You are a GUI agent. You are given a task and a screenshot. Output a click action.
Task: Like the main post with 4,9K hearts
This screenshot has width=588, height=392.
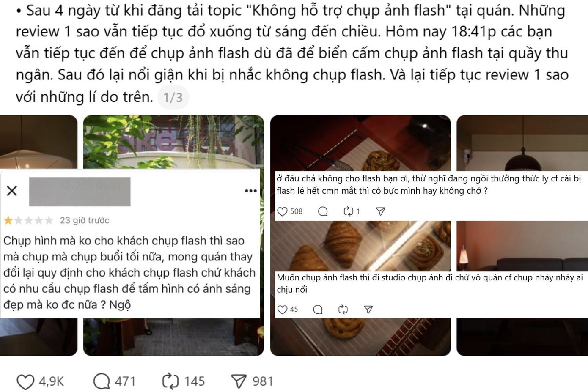pos(25,382)
